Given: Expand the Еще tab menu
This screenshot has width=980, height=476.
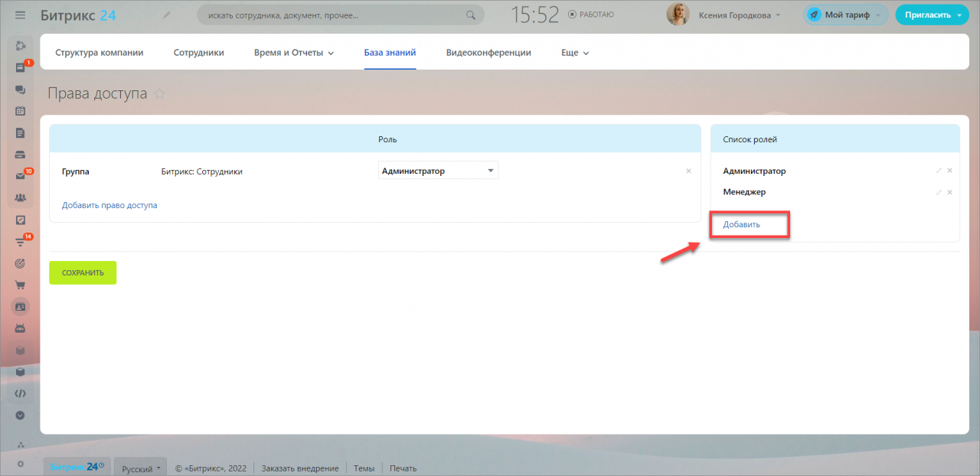Looking at the screenshot, I should click(x=575, y=53).
